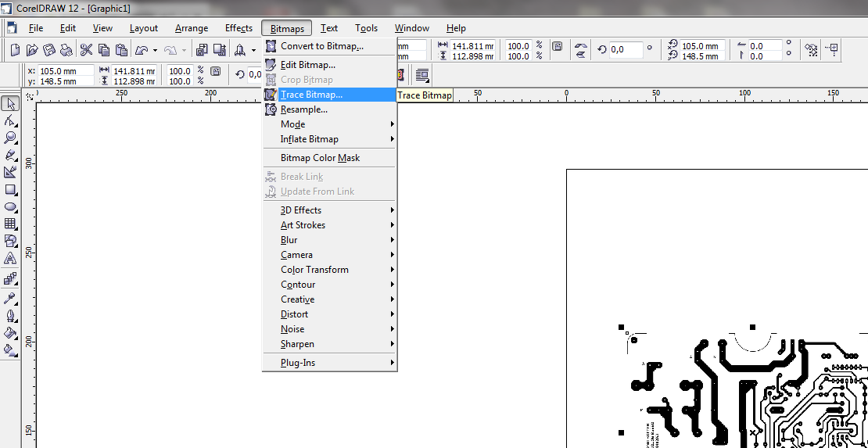Click the Copy icon
This screenshot has height=448, width=868.
click(104, 50)
